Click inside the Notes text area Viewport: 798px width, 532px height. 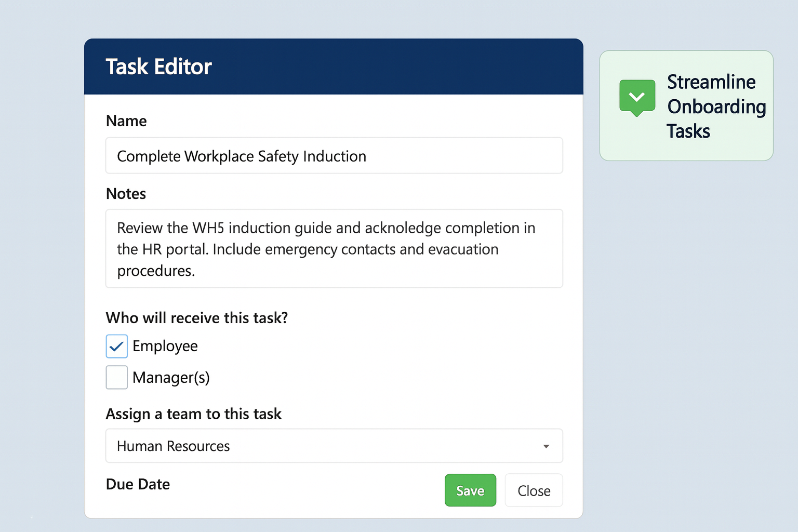334,248
